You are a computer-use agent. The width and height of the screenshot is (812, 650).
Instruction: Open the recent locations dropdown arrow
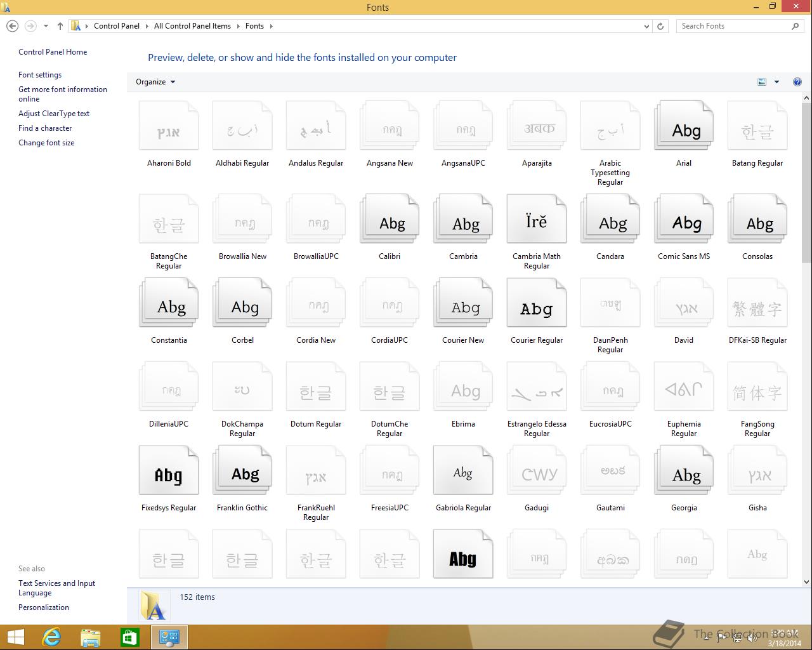point(46,26)
